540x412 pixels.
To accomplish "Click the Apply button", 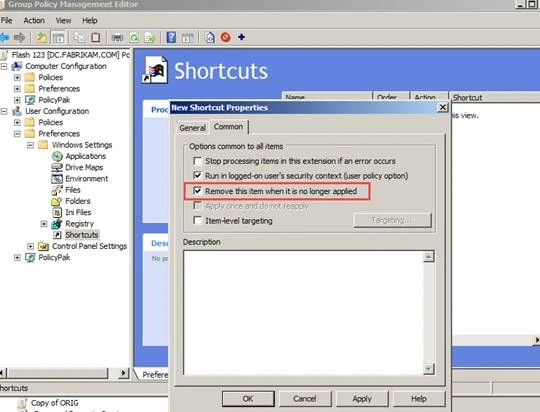I will [362, 399].
